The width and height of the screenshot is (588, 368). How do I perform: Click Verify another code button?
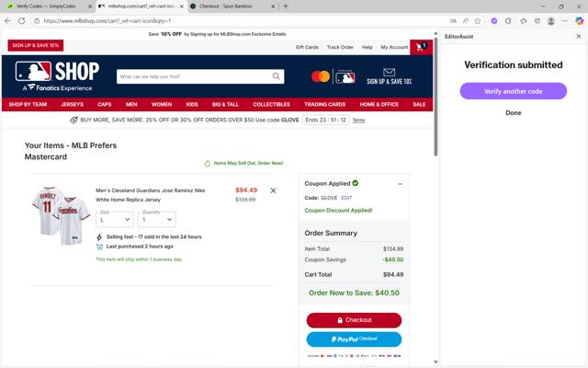513,91
